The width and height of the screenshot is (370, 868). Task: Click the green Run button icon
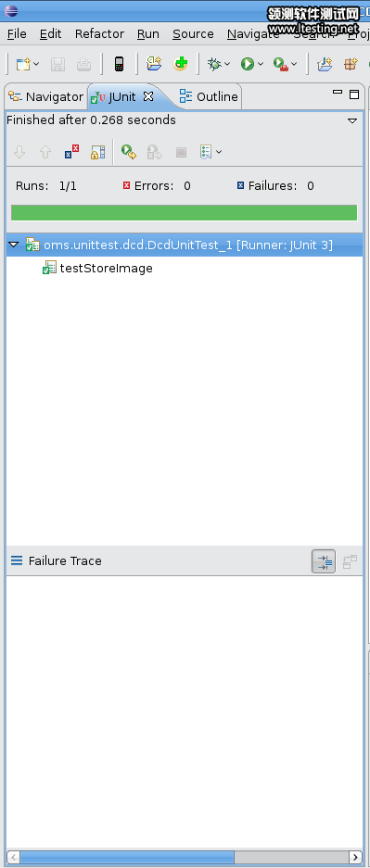247,64
